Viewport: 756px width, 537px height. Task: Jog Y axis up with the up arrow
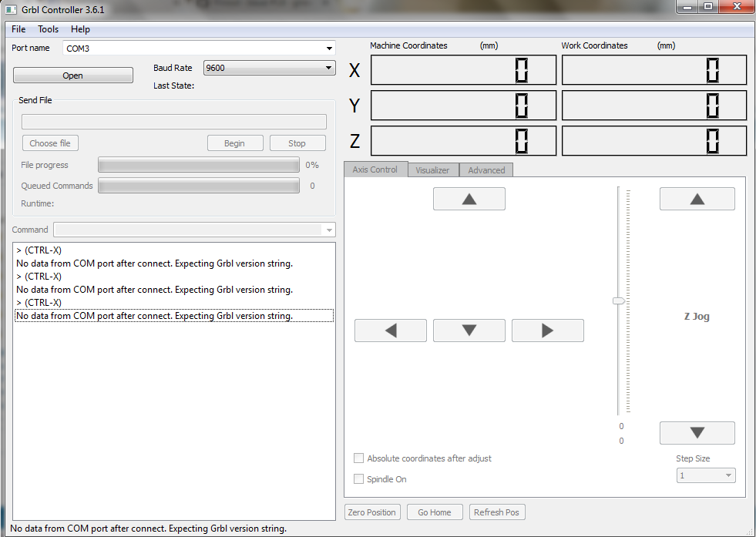tap(469, 199)
